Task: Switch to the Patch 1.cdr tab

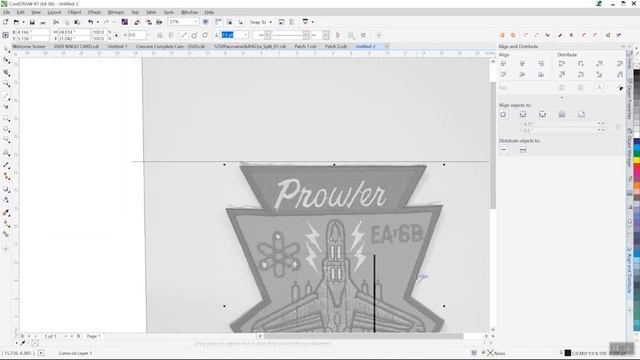Action: 305,47
